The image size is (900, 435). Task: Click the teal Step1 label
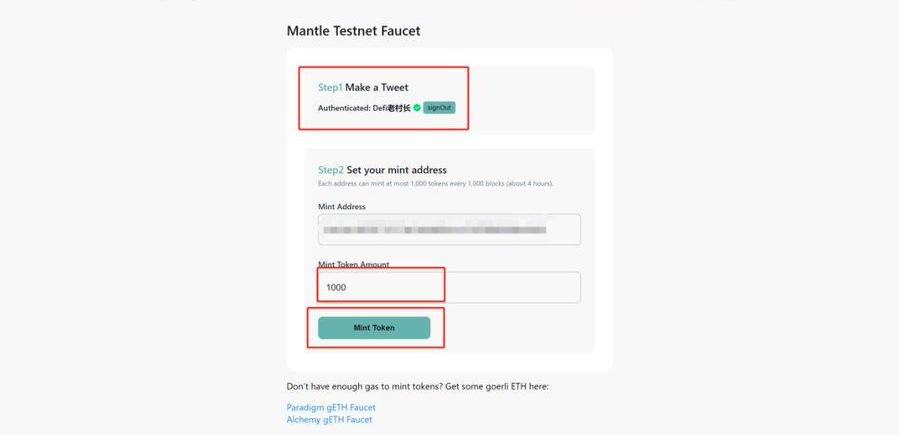point(330,88)
